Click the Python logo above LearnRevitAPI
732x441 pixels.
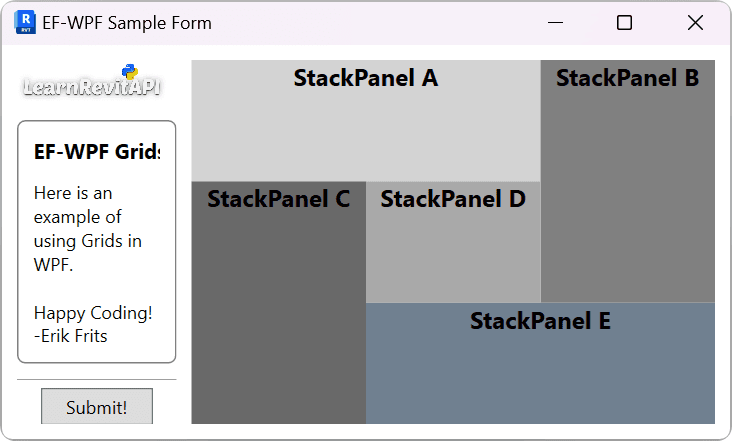(x=130, y=71)
